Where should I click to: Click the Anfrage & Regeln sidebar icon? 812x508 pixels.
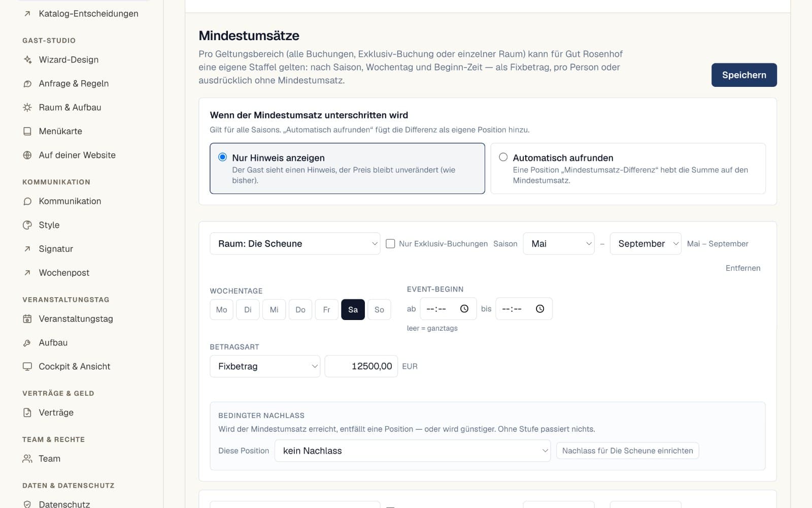27,83
